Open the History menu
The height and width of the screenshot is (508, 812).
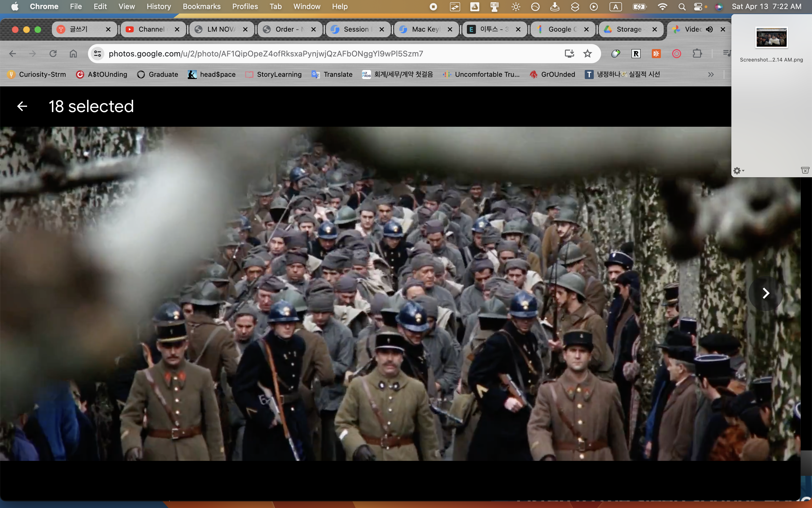pos(159,6)
